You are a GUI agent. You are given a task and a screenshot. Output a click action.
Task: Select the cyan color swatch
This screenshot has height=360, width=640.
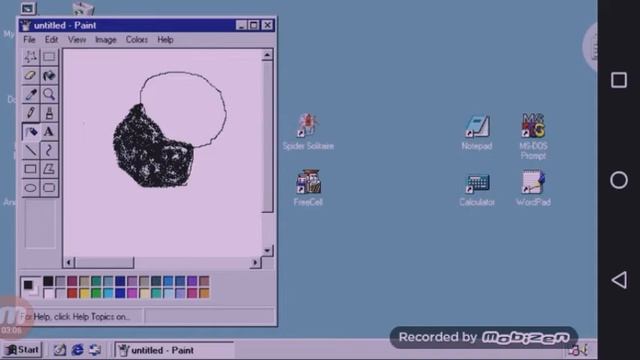pyautogui.click(x=108, y=293)
